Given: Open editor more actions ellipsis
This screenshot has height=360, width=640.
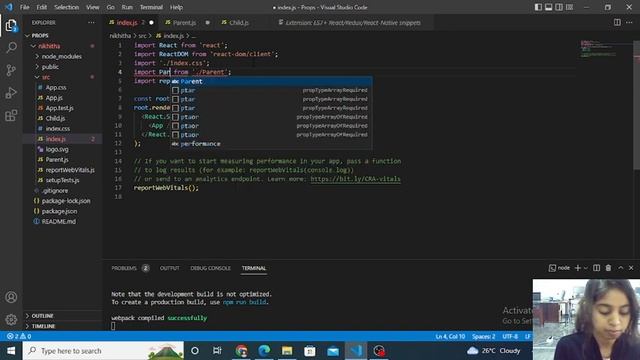Looking at the screenshot, I should [629, 22].
